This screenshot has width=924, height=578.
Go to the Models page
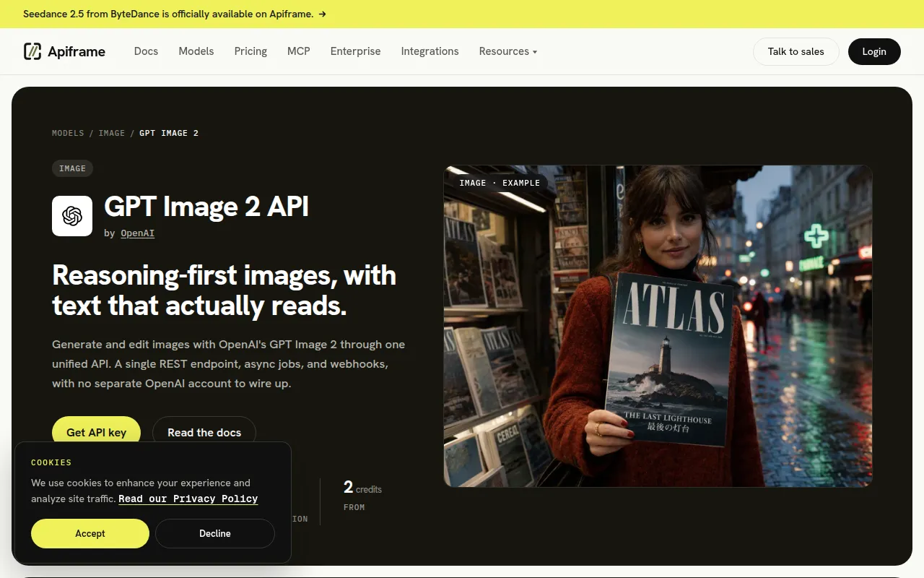(196, 51)
